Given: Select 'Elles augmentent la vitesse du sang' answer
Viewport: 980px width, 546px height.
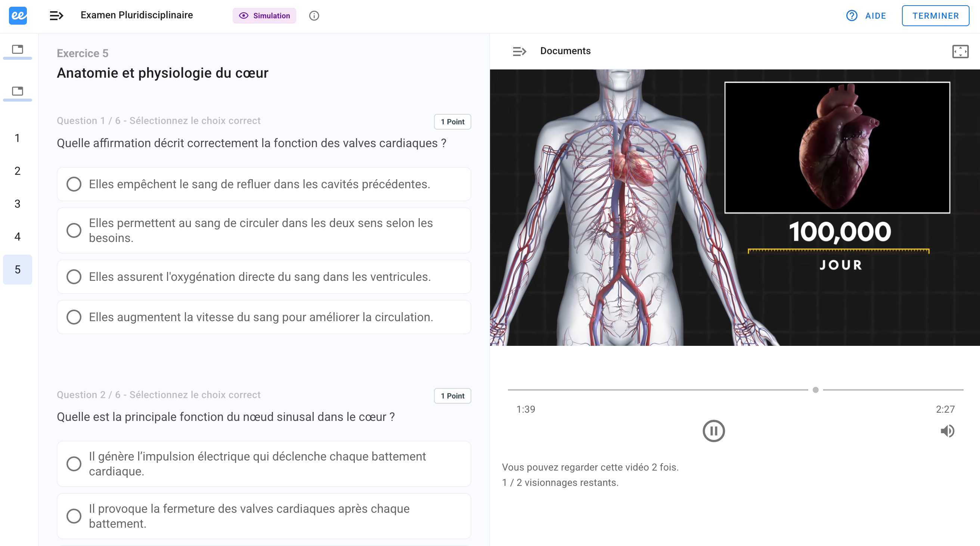Looking at the screenshot, I should click(x=264, y=317).
